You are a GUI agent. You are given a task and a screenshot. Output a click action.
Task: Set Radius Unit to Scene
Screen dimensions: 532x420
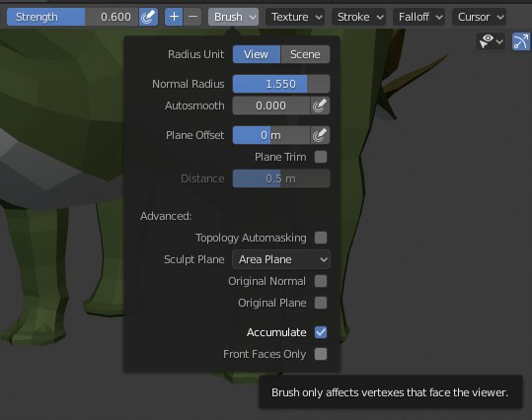305,54
